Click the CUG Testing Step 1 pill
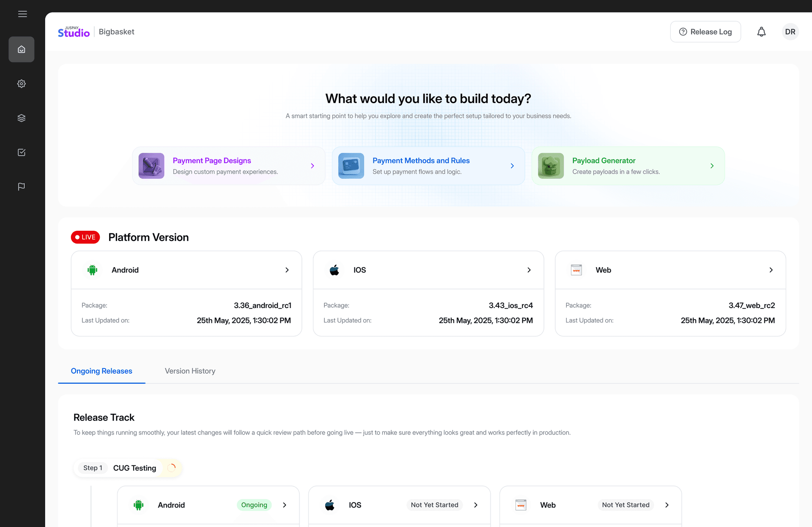This screenshot has height=527, width=812. click(127, 468)
